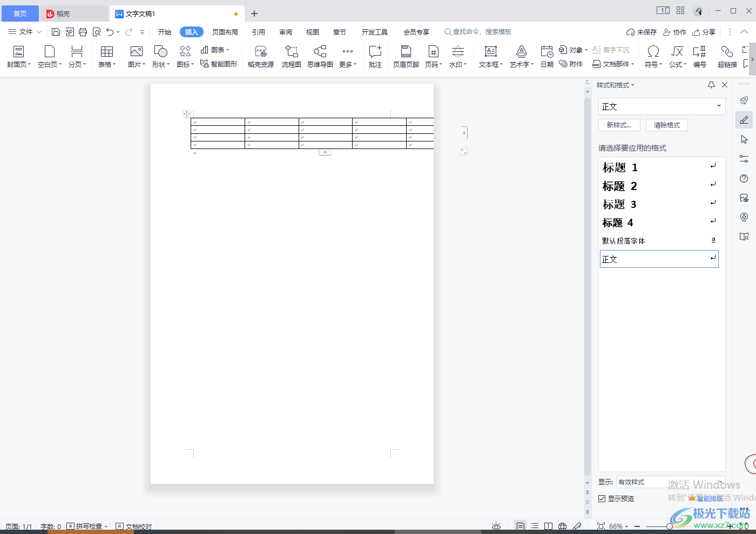Switch to reading view book icon

[x=548, y=526]
